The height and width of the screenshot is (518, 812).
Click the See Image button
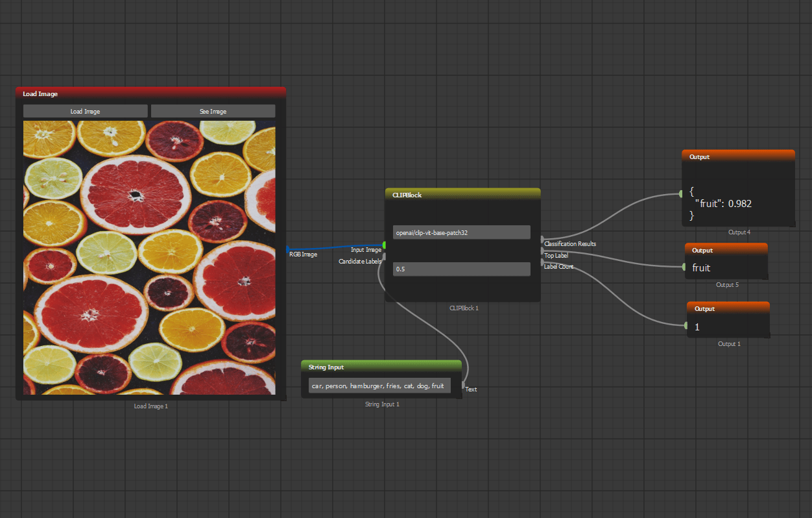(x=213, y=111)
